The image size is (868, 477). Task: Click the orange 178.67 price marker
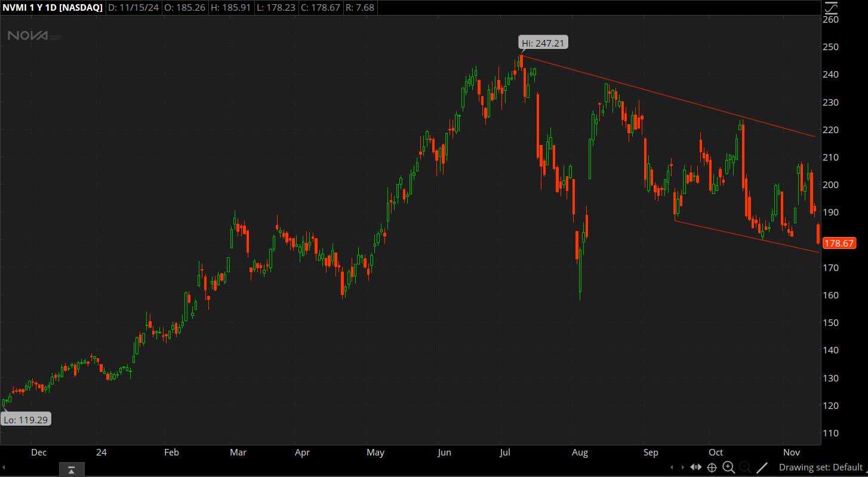[839, 243]
